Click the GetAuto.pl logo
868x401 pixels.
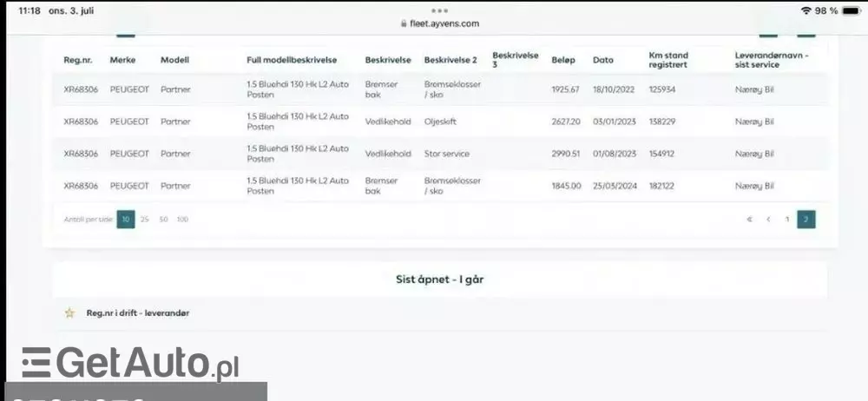click(x=130, y=363)
